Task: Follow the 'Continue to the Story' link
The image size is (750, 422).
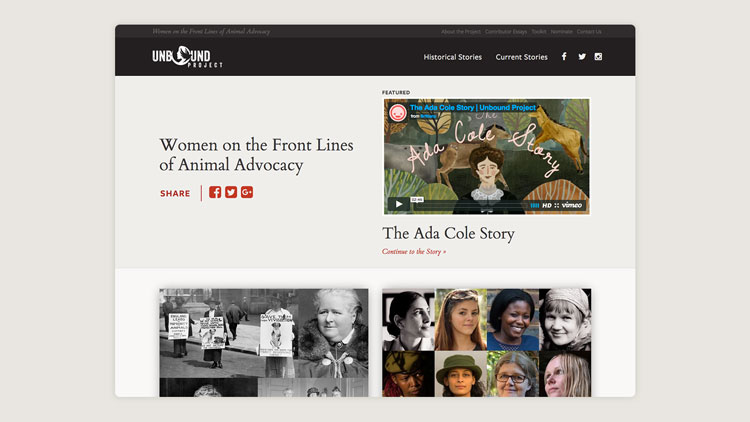Action: coord(414,251)
